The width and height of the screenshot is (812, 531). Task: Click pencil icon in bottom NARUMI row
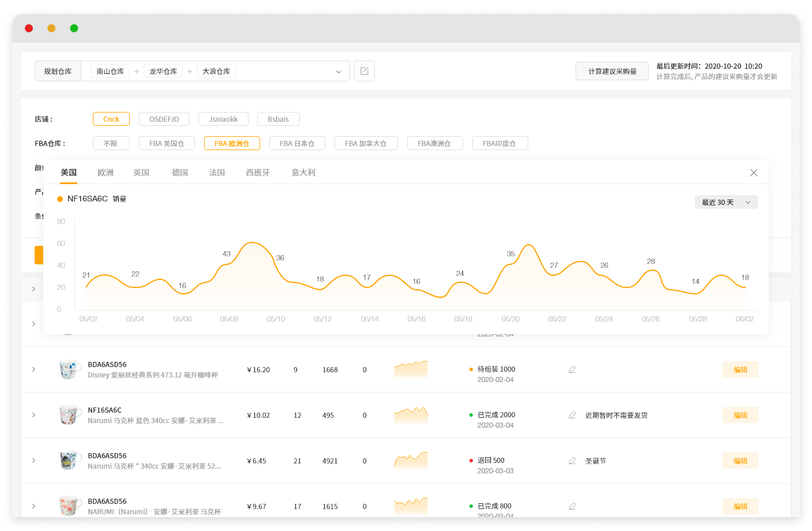[x=572, y=506]
